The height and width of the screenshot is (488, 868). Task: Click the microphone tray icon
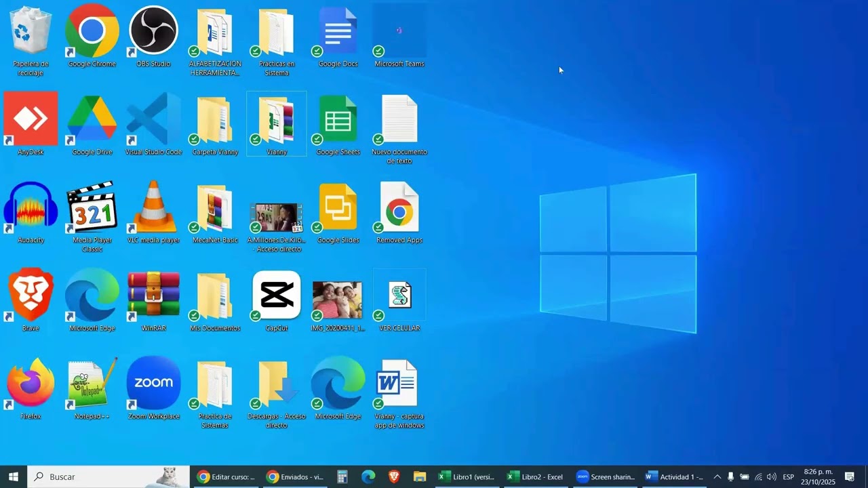tap(730, 476)
